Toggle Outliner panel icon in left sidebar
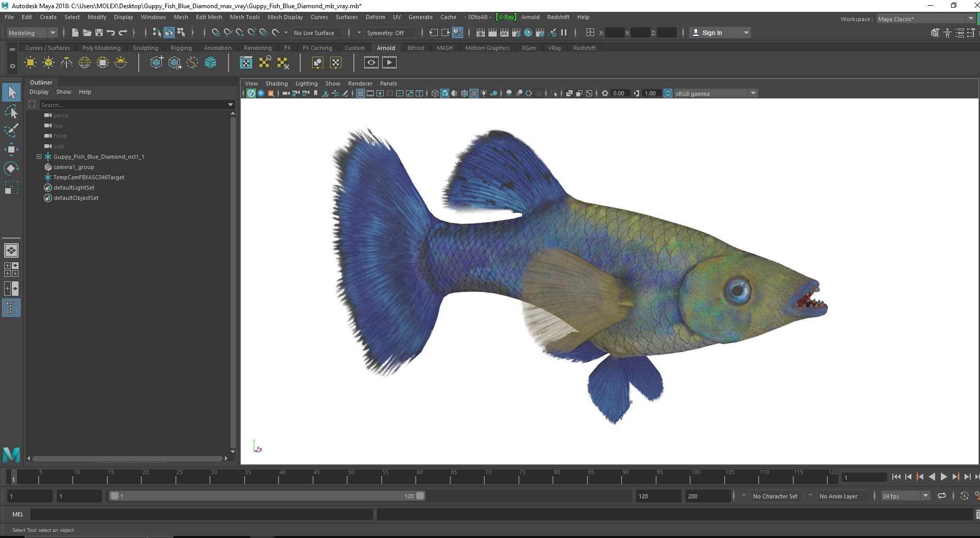 (x=11, y=308)
